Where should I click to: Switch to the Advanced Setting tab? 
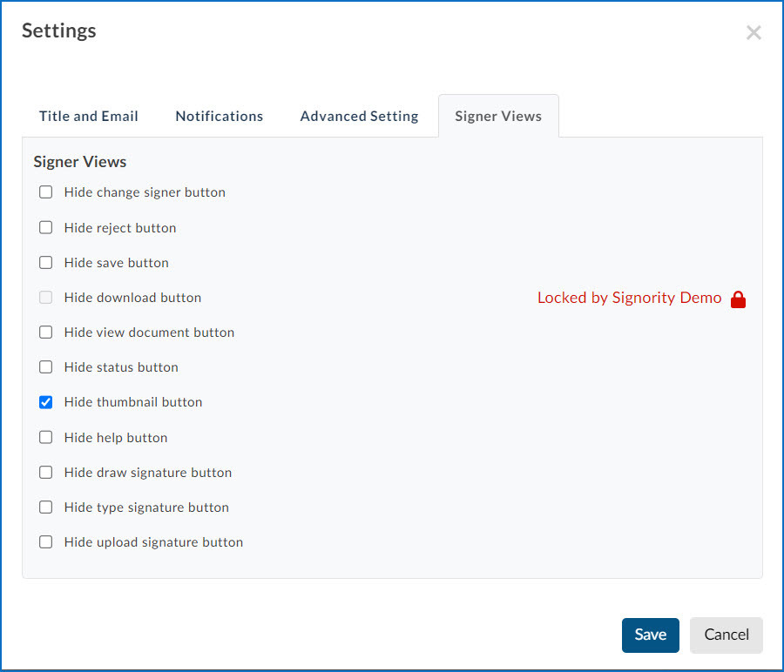(359, 116)
